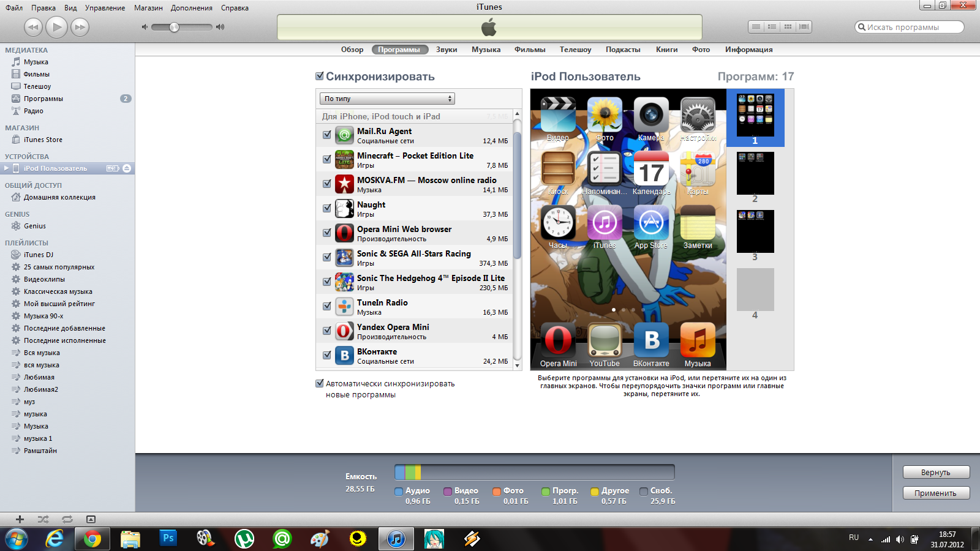
Task: Switch to Cover Flow view icon
Action: pos(804,27)
